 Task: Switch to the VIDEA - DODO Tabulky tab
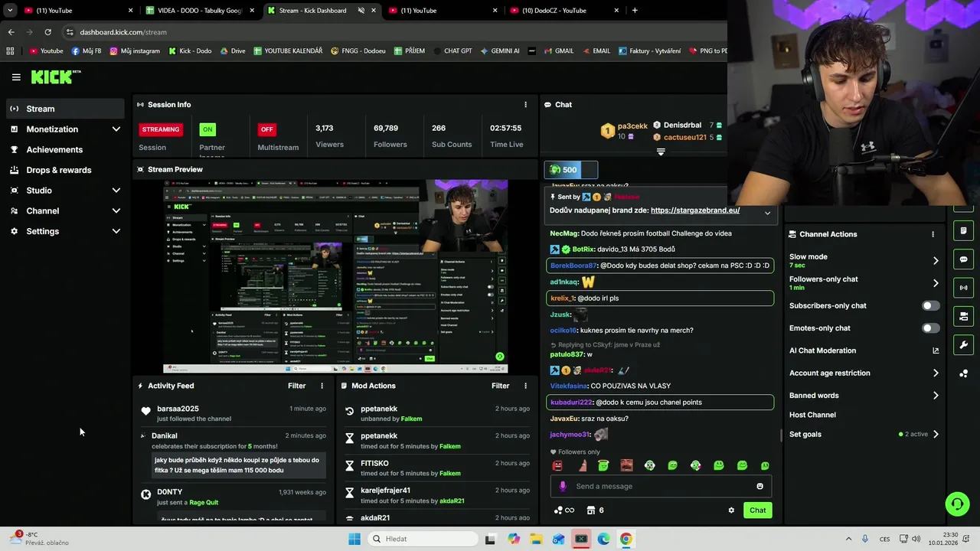[x=201, y=11]
